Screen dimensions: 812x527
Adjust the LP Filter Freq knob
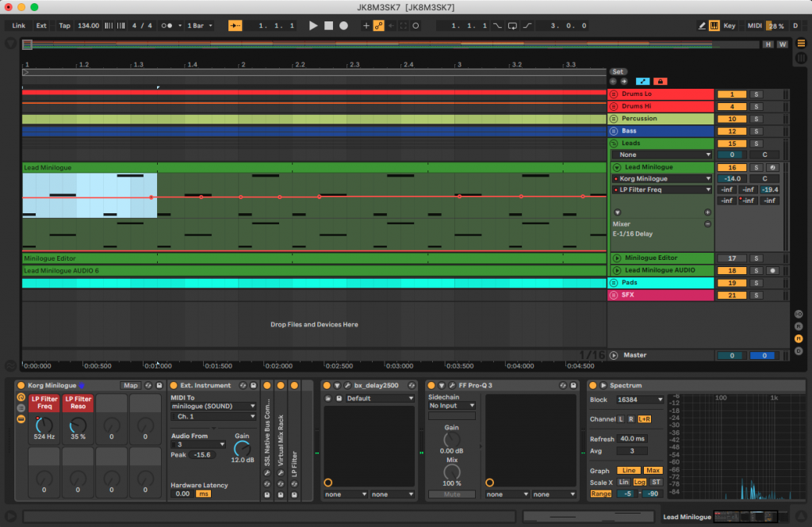point(44,424)
